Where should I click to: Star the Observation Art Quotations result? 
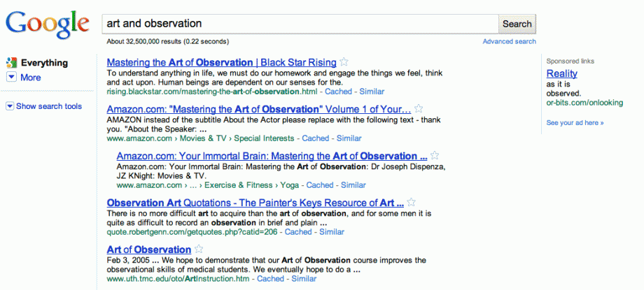(x=411, y=203)
